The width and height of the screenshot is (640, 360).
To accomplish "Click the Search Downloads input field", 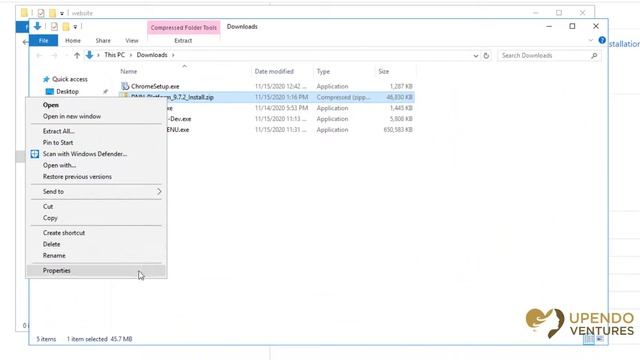I will click(x=544, y=56).
